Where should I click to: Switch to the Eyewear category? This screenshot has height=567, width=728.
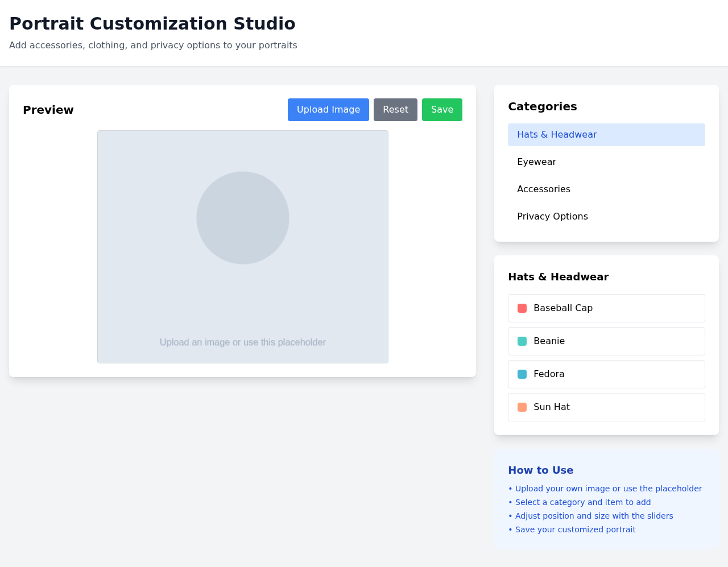pos(606,162)
